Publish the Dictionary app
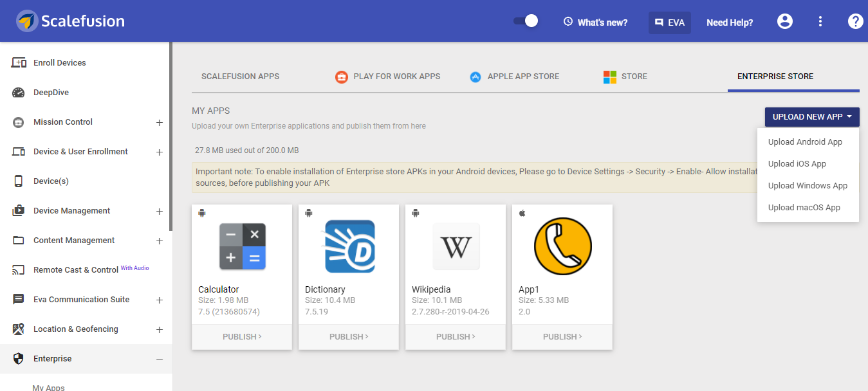This screenshot has width=868, height=391. click(x=349, y=336)
